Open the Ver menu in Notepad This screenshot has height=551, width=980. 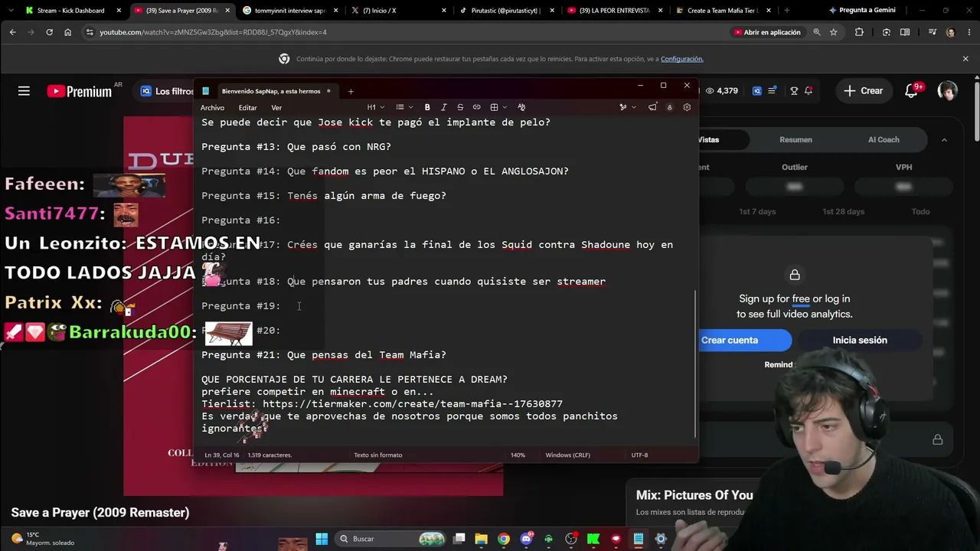(x=276, y=108)
